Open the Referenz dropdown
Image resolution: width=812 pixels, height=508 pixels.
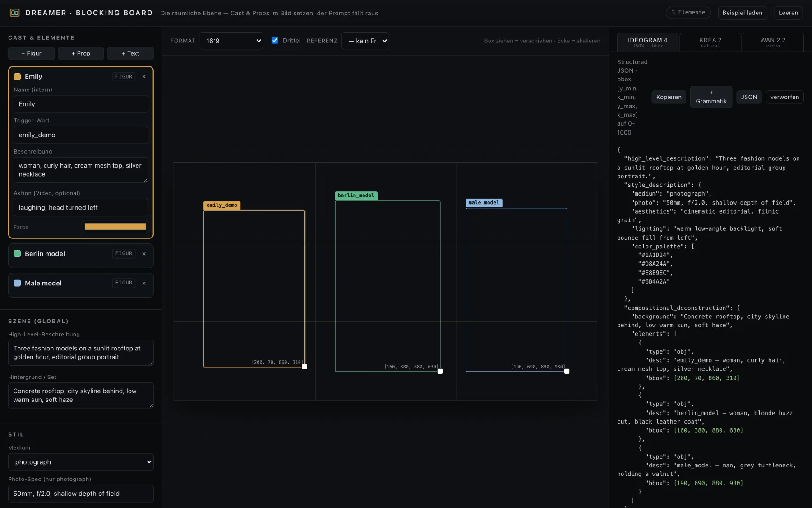click(365, 41)
